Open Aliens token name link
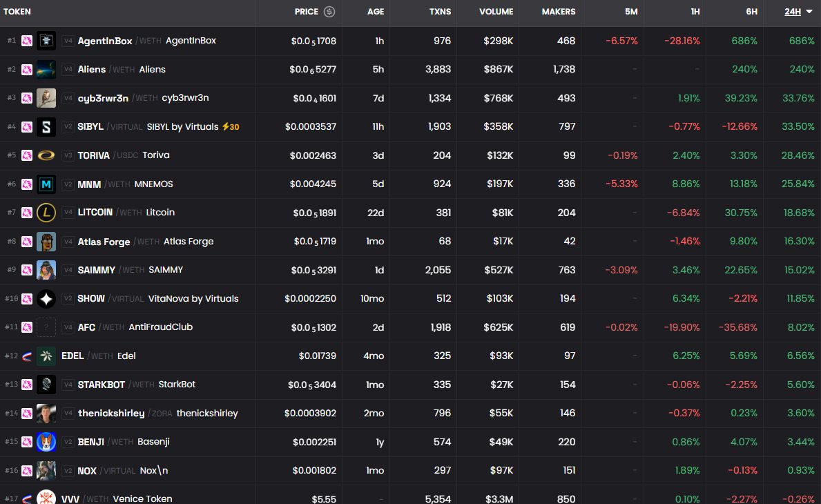821x504 pixels. [92, 69]
